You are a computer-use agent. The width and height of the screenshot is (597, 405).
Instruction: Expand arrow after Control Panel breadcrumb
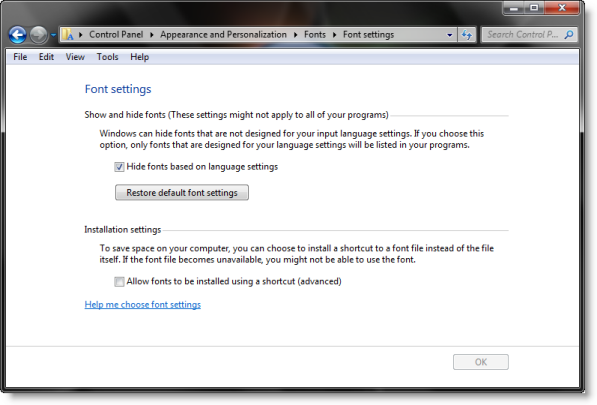click(152, 35)
